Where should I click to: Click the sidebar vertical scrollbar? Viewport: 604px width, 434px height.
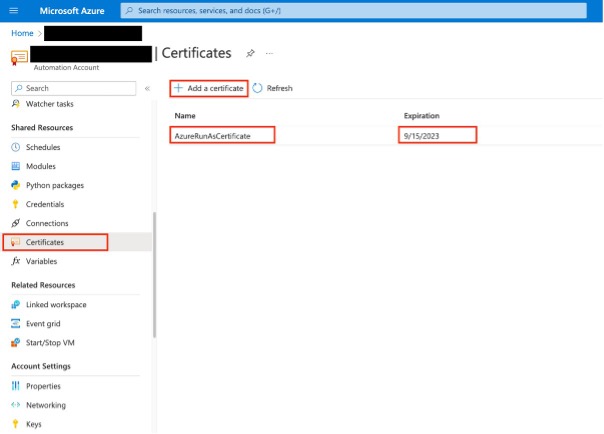point(154,275)
